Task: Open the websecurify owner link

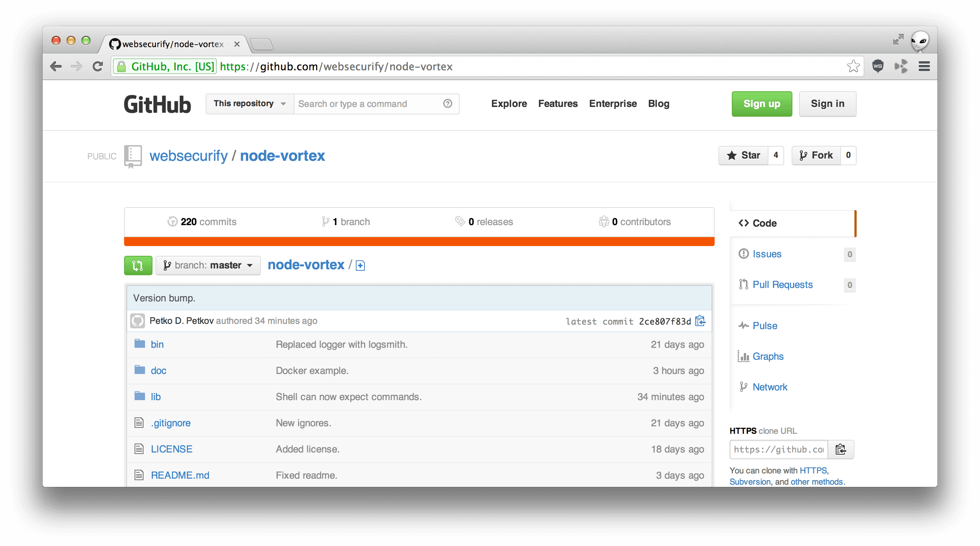Action: (x=188, y=156)
